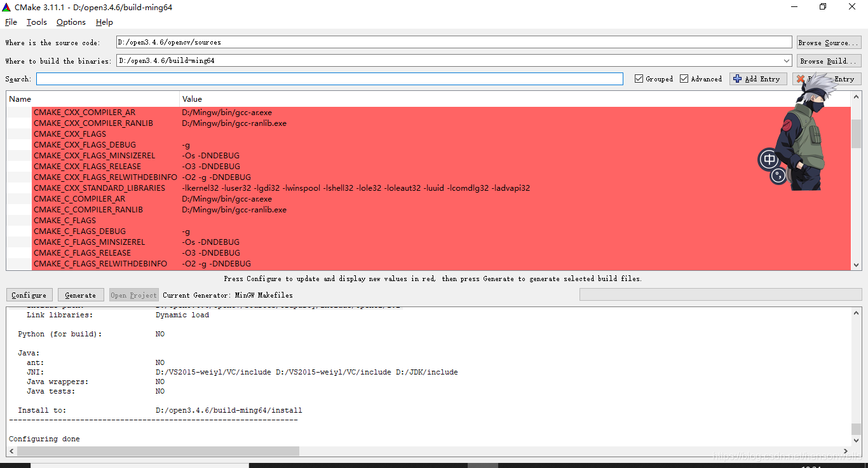Click the source code path field
The height and width of the screenshot is (468, 868).
(381, 42)
